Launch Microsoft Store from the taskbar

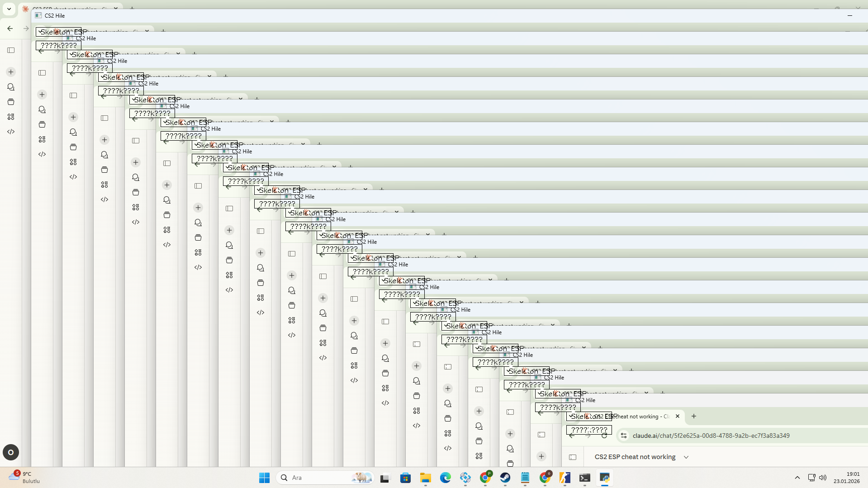[406, 478]
